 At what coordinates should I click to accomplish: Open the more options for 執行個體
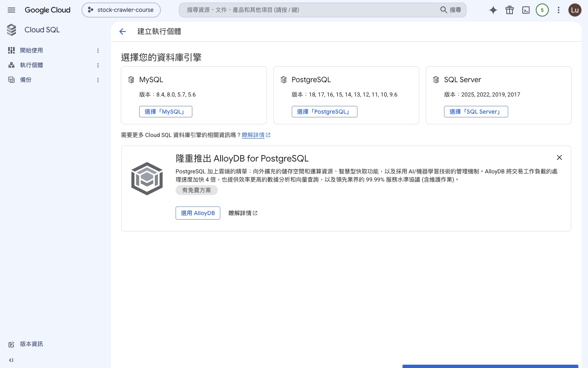click(x=98, y=65)
